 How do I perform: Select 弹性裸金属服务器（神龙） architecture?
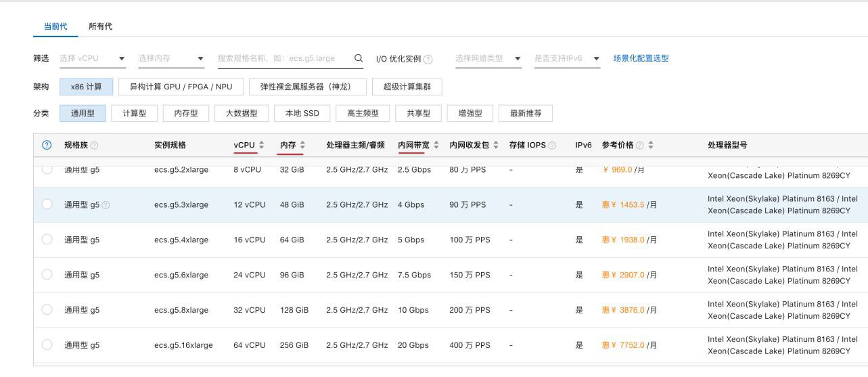[309, 87]
